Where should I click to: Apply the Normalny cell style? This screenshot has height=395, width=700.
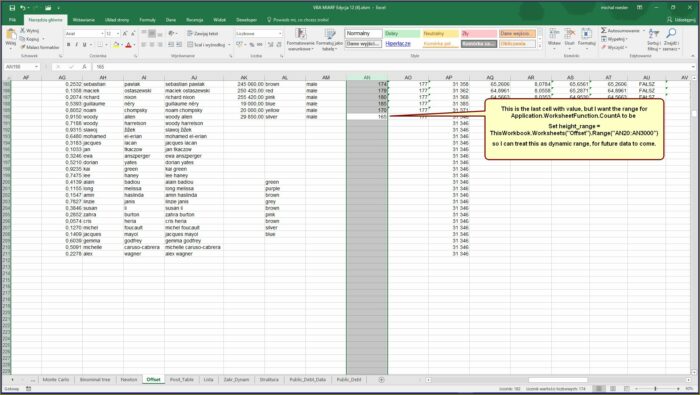363,33
